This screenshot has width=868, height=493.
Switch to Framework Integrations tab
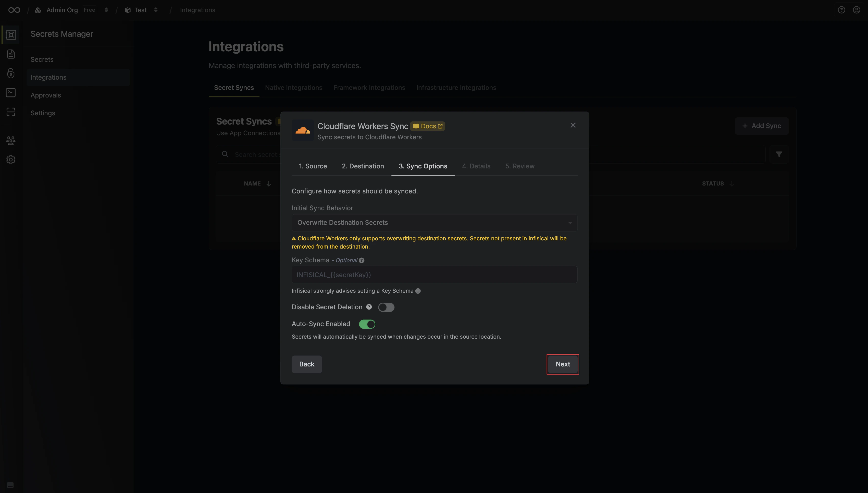(x=369, y=88)
